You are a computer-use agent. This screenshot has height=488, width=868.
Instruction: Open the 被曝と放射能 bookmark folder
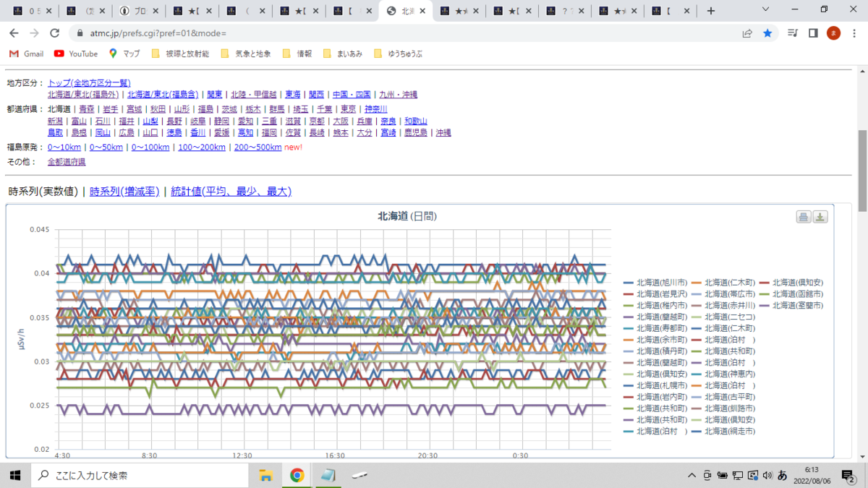pos(180,53)
